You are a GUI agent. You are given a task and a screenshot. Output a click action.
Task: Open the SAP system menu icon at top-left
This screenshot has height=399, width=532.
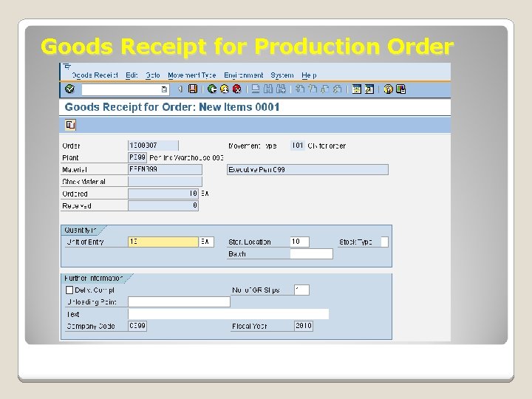(x=67, y=66)
